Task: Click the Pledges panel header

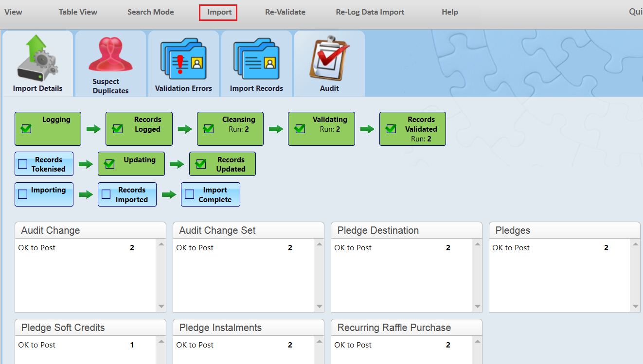Action: click(x=565, y=230)
